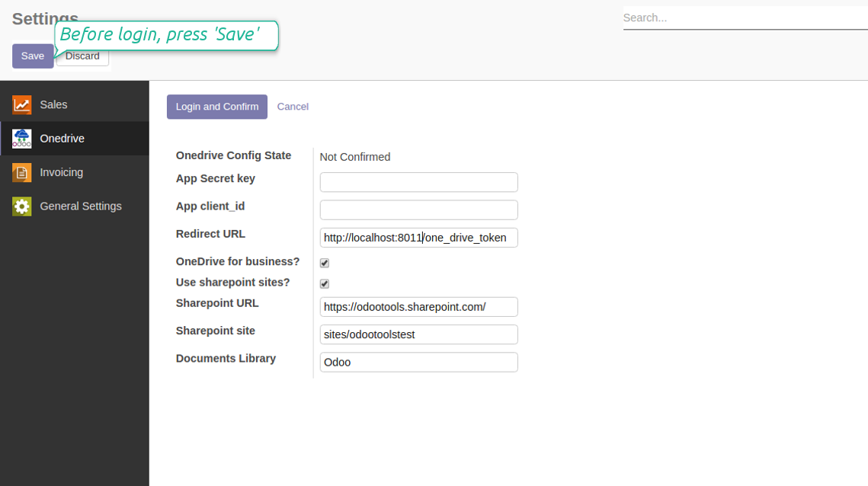Click into the Documents Library field
The height and width of the screenshot is (486, 868).
418,362
